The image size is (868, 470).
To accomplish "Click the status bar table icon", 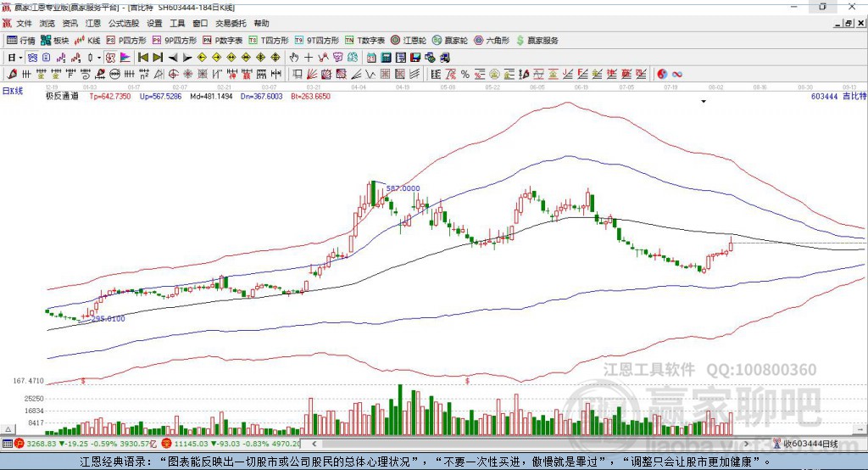I will 7,444.
